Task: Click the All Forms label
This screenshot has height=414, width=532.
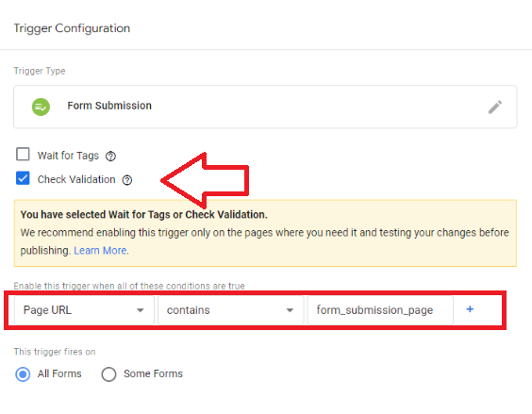Action: [59, 373]
